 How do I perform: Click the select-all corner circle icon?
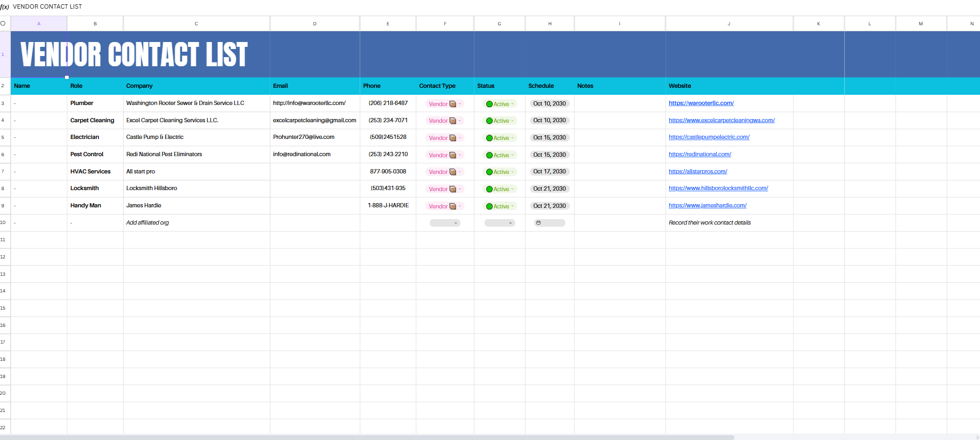[3, 23]
